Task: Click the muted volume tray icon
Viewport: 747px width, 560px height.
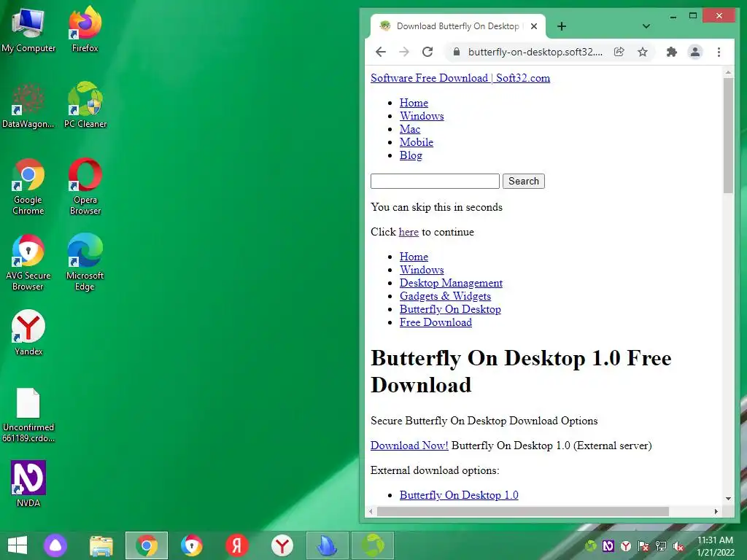Action: point(678,545)
